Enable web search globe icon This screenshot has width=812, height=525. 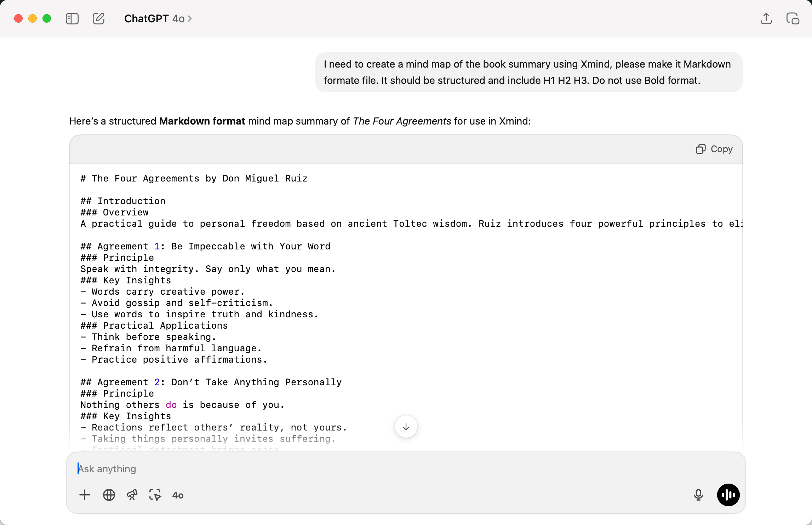[x=109, y=495]
